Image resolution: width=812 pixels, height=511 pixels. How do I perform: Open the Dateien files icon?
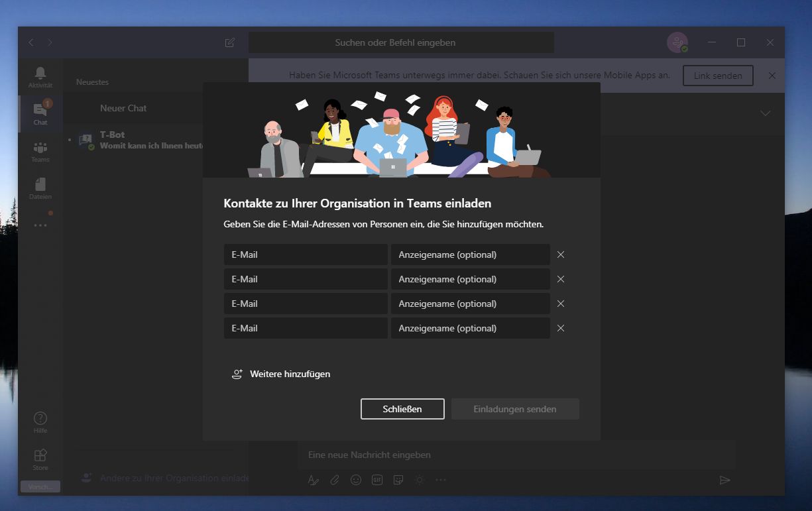pyautogui.click(x=40, y=188)
